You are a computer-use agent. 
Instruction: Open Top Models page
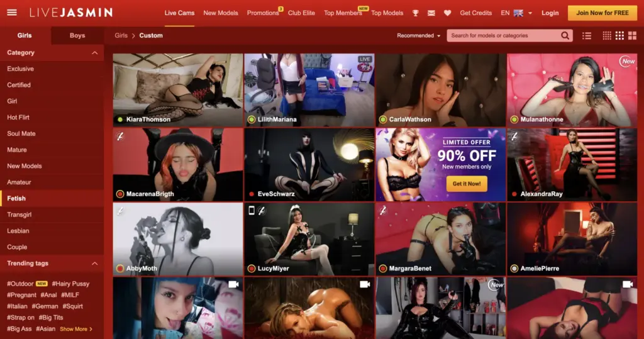click(387, 13)
